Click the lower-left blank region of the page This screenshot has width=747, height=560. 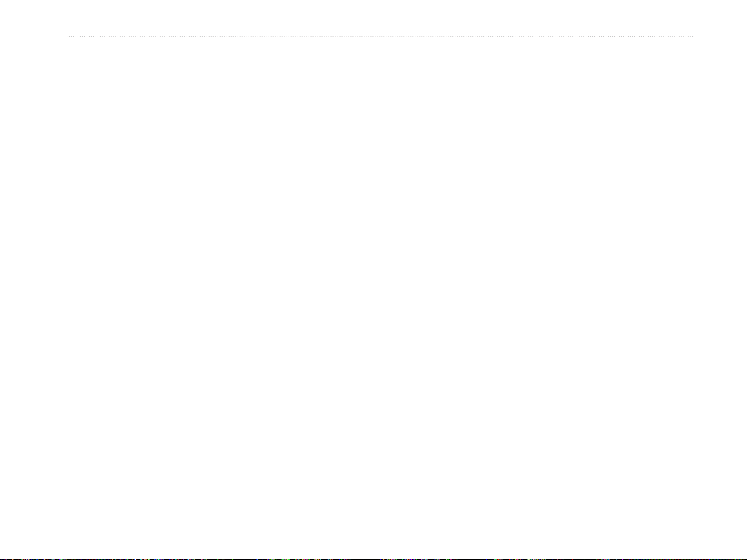143,453
